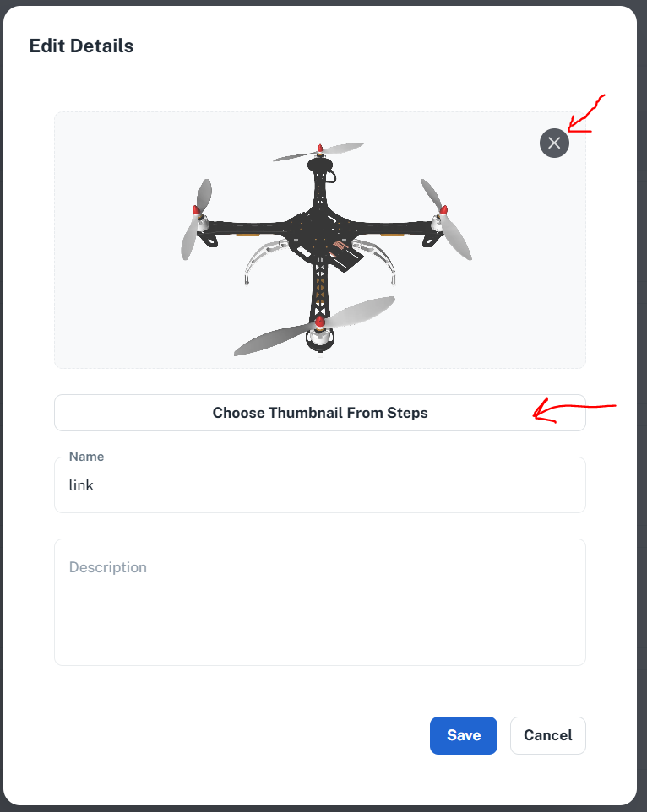Click the drone's large bottom propeller

[314, 326]
